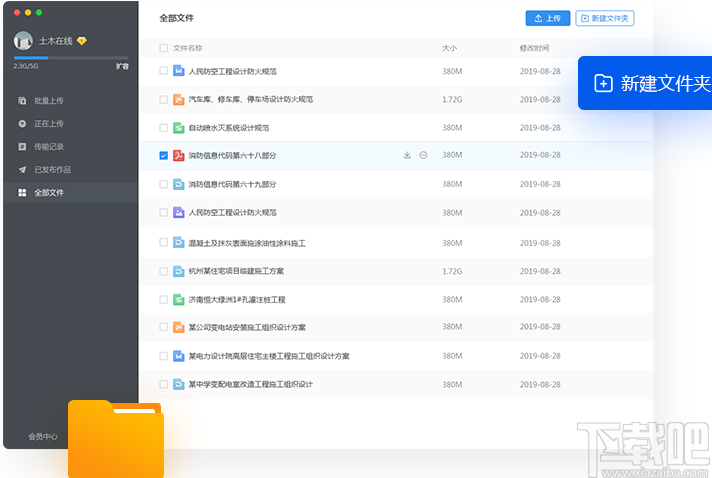Click the file name 济南恒大绿洲1#孔灌注桩工程
The image size is (712, 478).
237,300
